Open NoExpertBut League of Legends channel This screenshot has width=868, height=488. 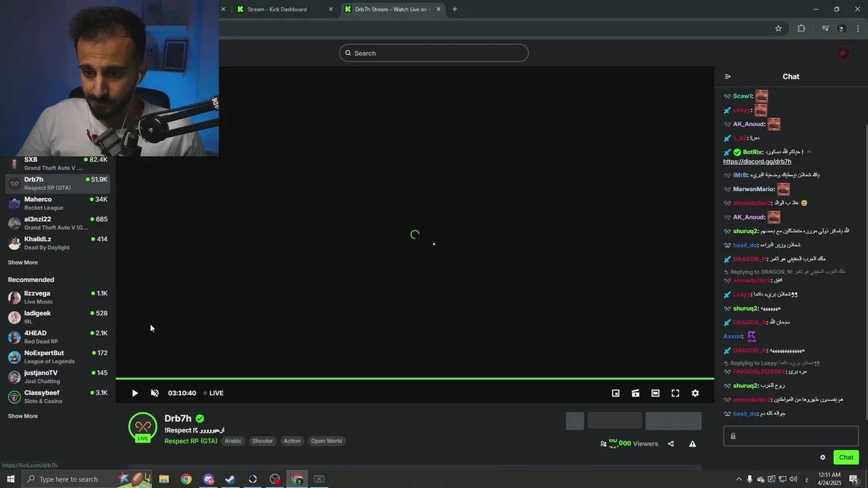tap(58, 357)
